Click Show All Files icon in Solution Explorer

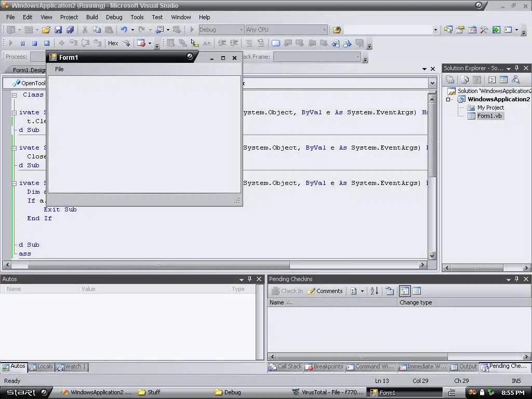[465, 79]
